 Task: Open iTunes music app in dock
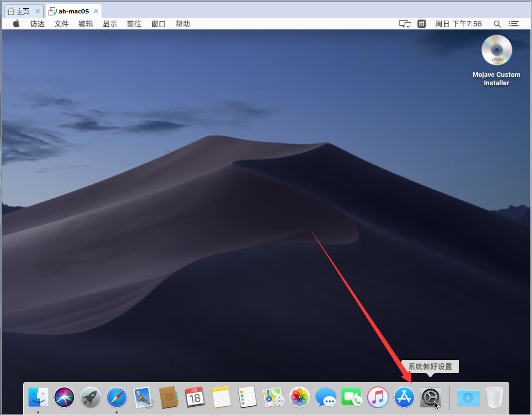coord(378,397)
